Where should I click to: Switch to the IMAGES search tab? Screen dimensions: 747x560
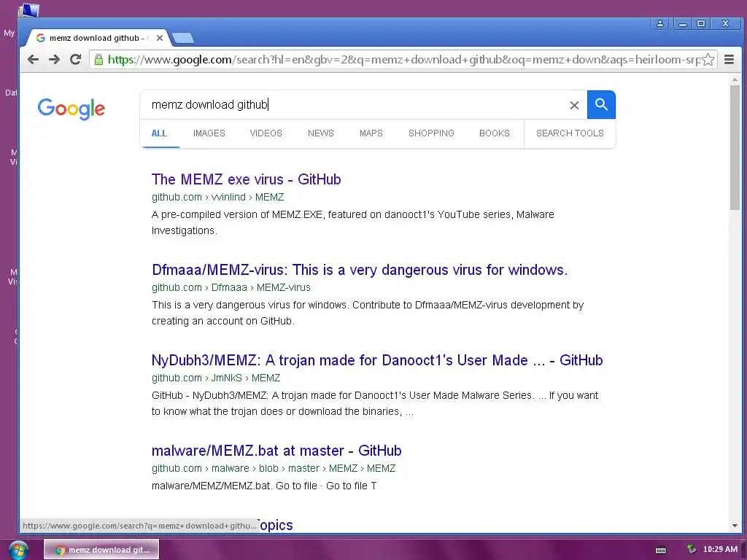209,133
